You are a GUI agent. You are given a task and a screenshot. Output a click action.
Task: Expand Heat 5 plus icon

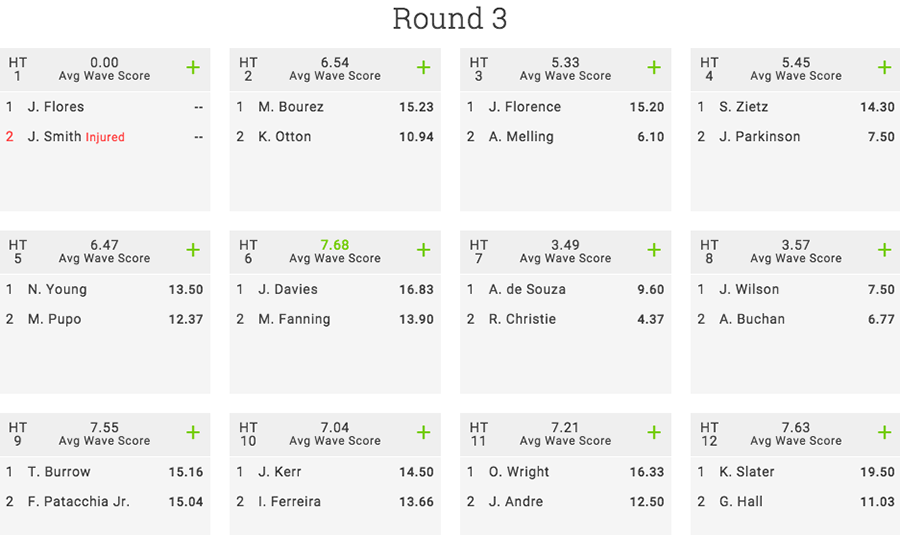[x=193, y=250]
